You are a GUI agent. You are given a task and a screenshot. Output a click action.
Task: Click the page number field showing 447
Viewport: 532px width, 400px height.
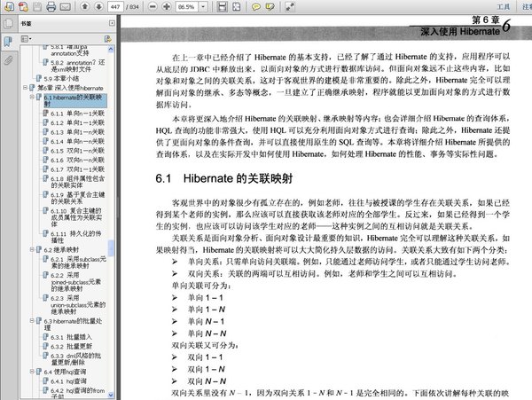pos(115,7)
